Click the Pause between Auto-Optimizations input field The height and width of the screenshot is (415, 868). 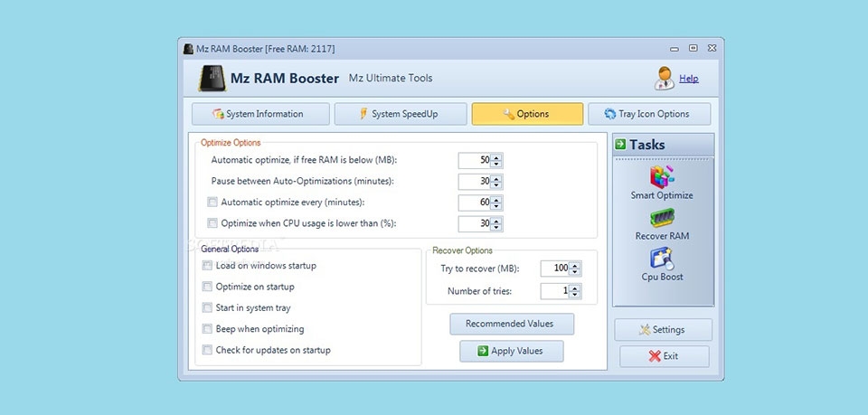(x=474, y=182)
